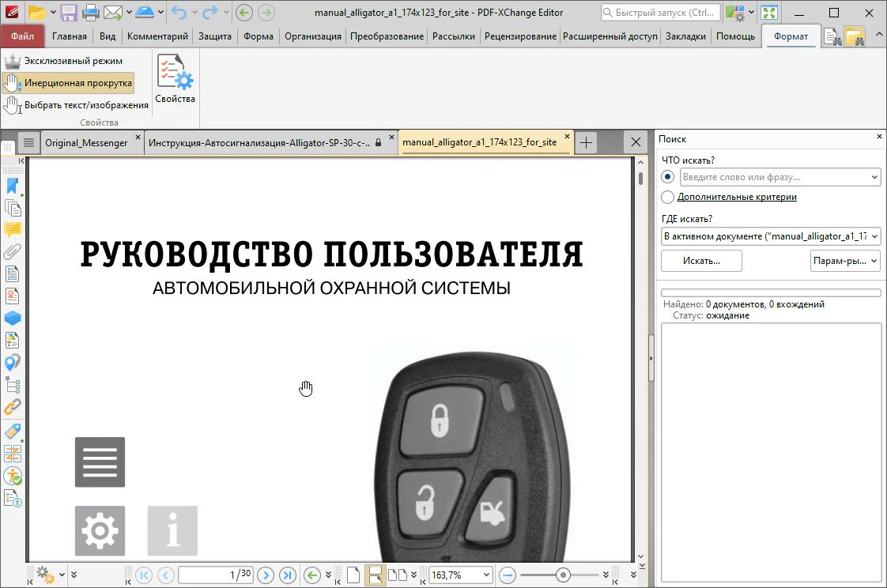This screenshot has width=887, height=588.
Task: Click the Print icon in the title toolbar
Action: point(91,13)
